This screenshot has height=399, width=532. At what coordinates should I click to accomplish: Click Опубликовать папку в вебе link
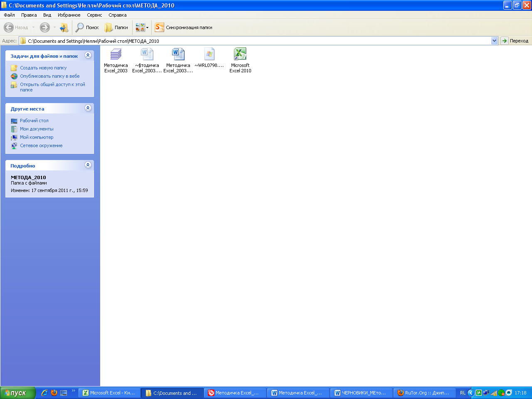(50, 76)
